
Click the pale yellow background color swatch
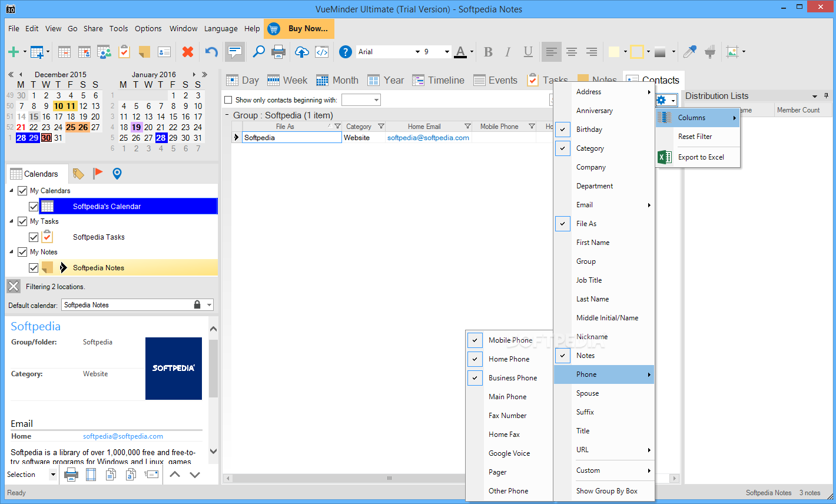click(x=613, y=52)
